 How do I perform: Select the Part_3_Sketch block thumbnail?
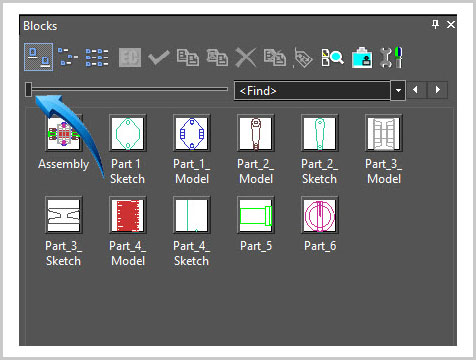coord(64,215)
